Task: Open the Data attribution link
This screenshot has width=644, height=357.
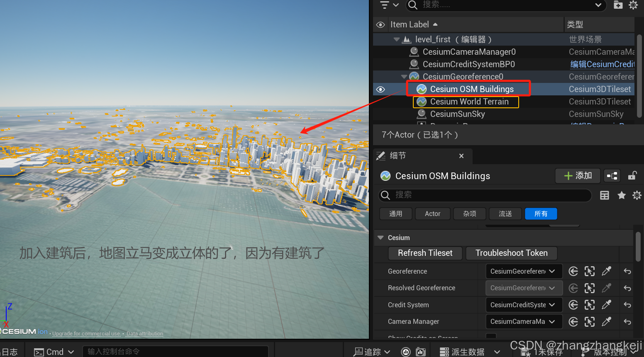Action: point(145,334)
